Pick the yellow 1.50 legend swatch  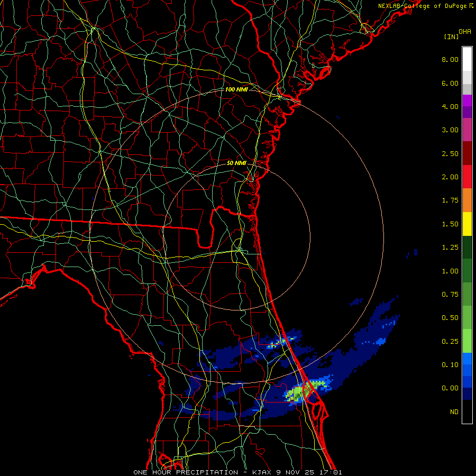467,224
